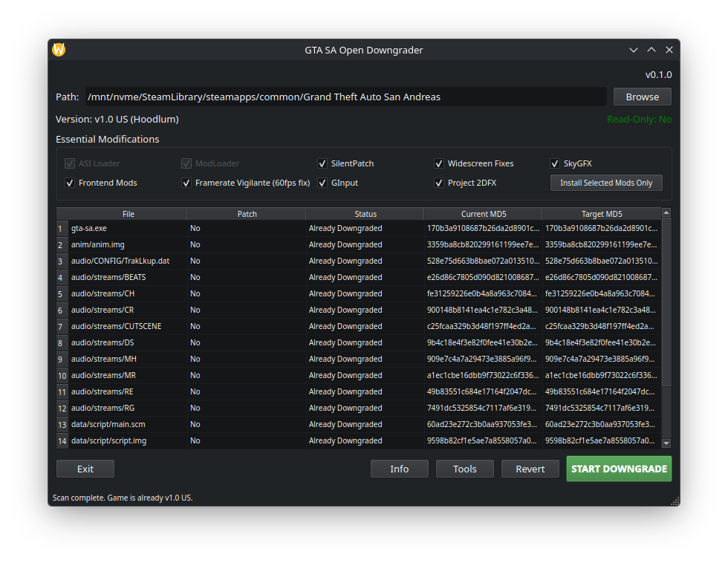The height and width of the screenshot is (563, 728).
Task: Click the table scrollbar down arrow
Action: [x=666, y=443]
